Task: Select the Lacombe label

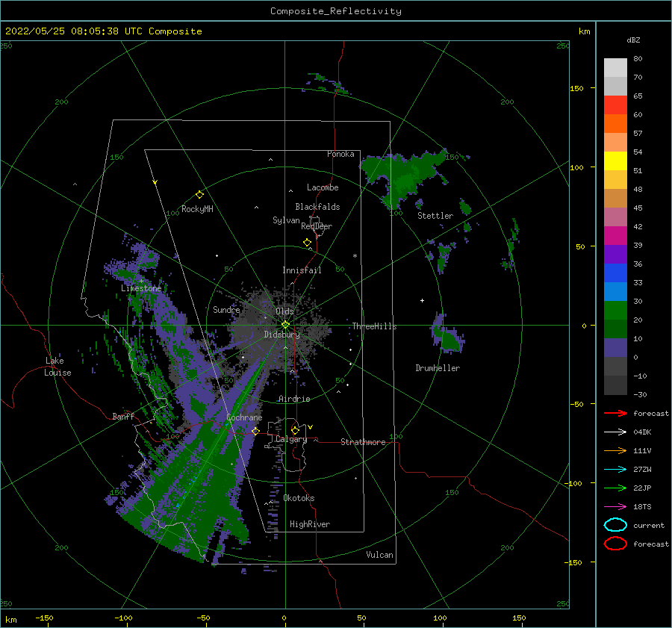Action: pyautogui.click(x=323, y=187)
